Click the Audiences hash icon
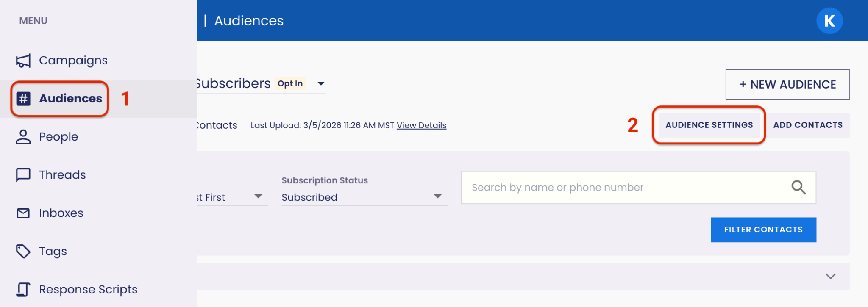Screen dimensions: 868x307 (x=23, y=99)
